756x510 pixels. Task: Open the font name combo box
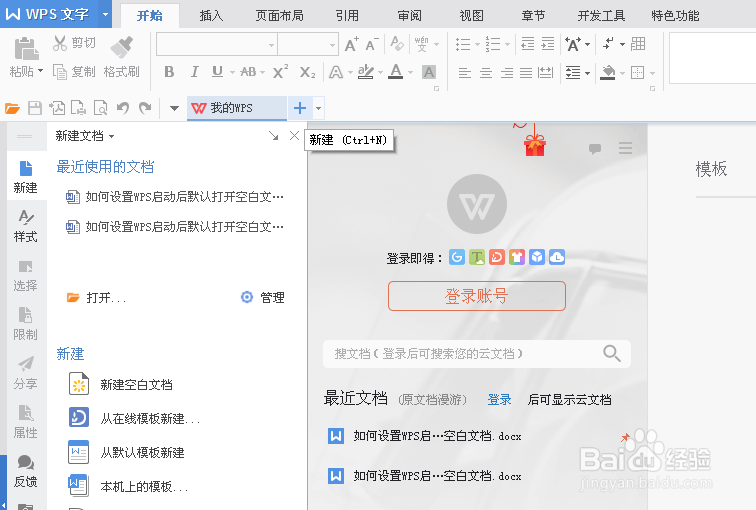217,45
